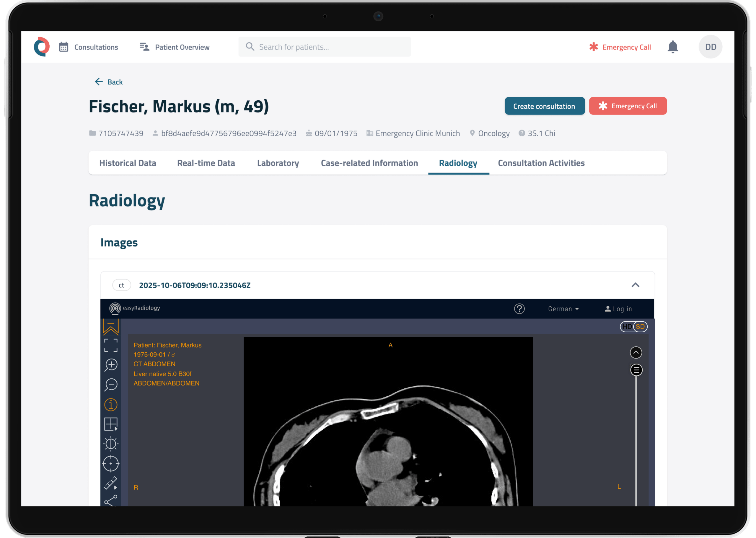Screen dimensions: 756x538
Task: Click the Patient: Fischer, Markus overlay text
Action: click(167, 345)
